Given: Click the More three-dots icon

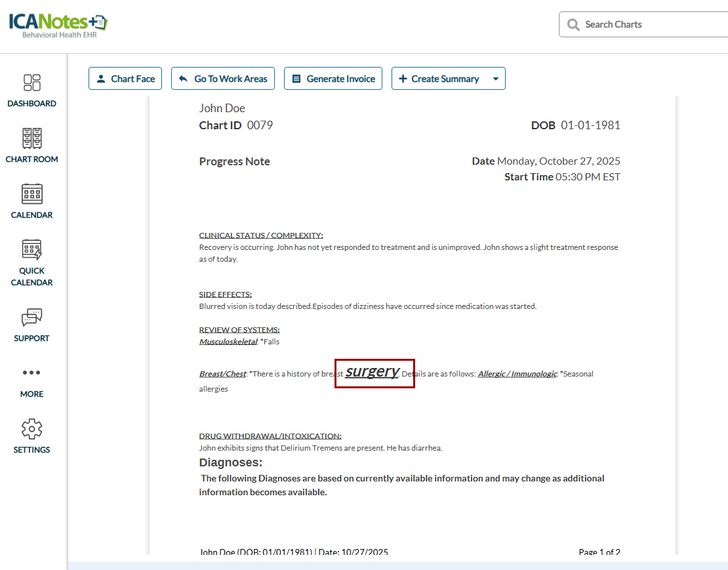Looking at the screenshot, I should [x=31, y=373].
